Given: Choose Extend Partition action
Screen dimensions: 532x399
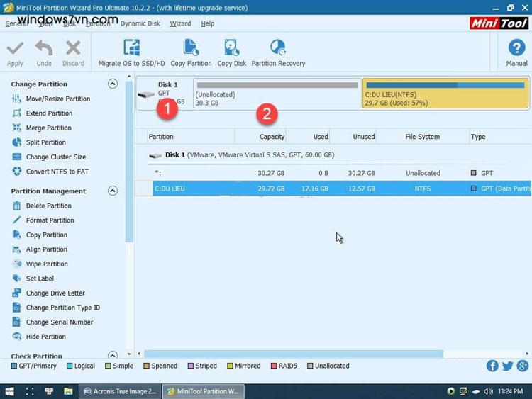Looking at the screenshot, I should coord(49,113).
